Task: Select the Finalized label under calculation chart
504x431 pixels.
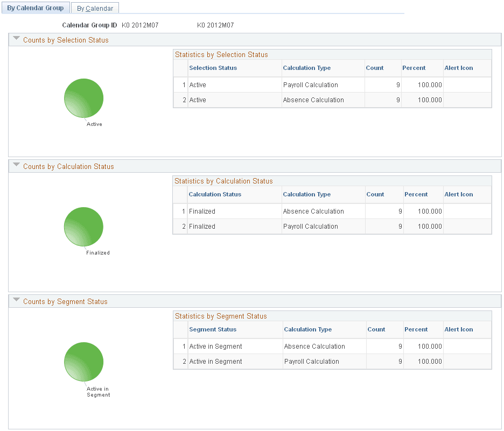Action: (97, 252)
